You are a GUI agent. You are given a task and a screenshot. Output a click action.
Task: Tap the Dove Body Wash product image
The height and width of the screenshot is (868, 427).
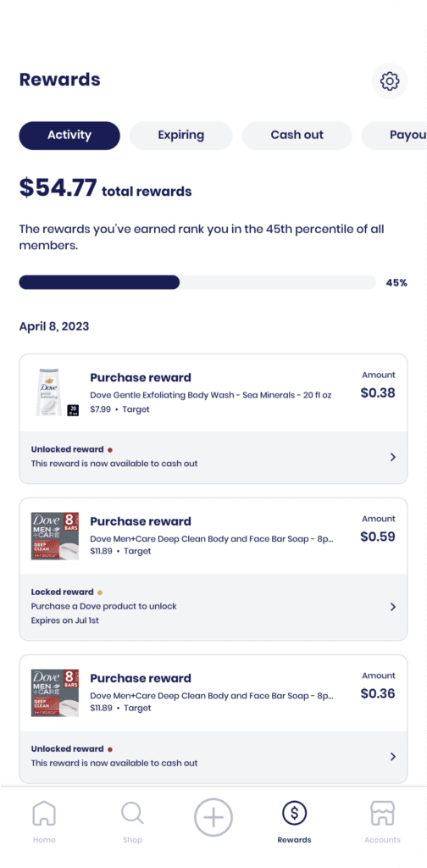tap(55, 392)
